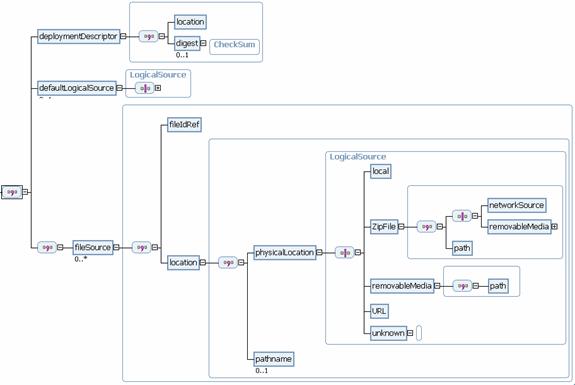The width and height of the screenshot is (575, 385).
Task: Collapse sequence right of fileSource
Action: tap(155, 248)
